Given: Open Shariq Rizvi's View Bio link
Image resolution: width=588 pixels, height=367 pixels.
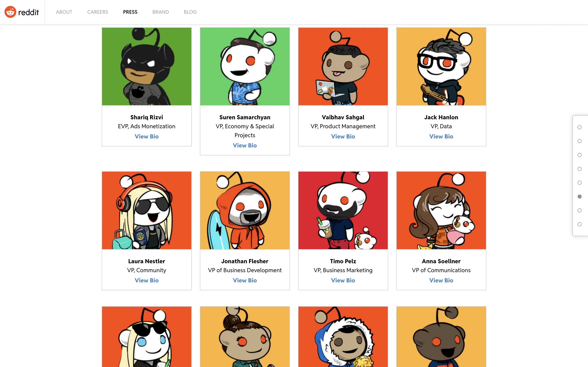Looking at the screenshot, I should coord(147,136).
